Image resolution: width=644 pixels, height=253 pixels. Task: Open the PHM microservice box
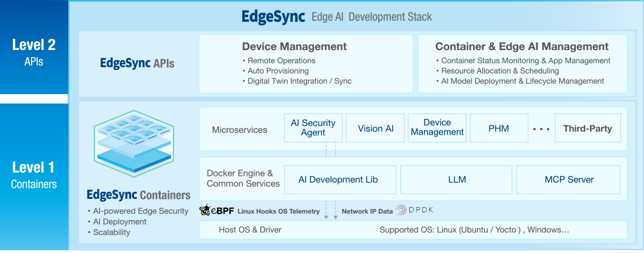coord(499,128)
